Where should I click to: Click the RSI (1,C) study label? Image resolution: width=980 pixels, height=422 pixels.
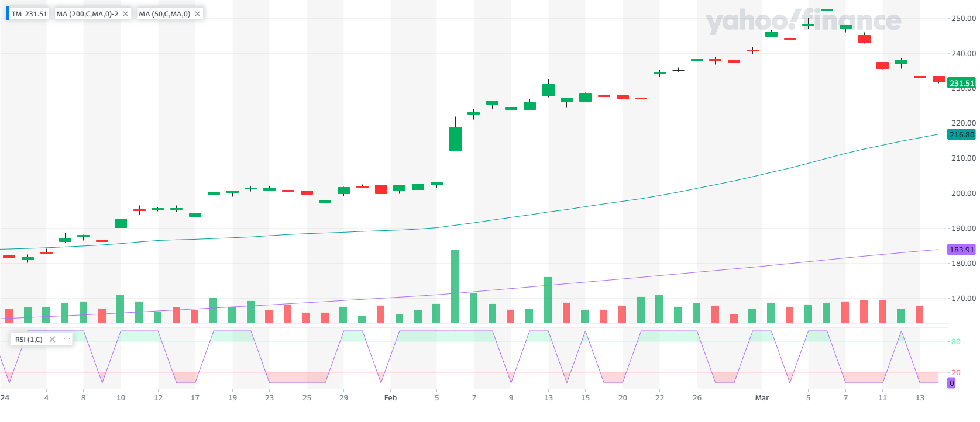(29, 339)
